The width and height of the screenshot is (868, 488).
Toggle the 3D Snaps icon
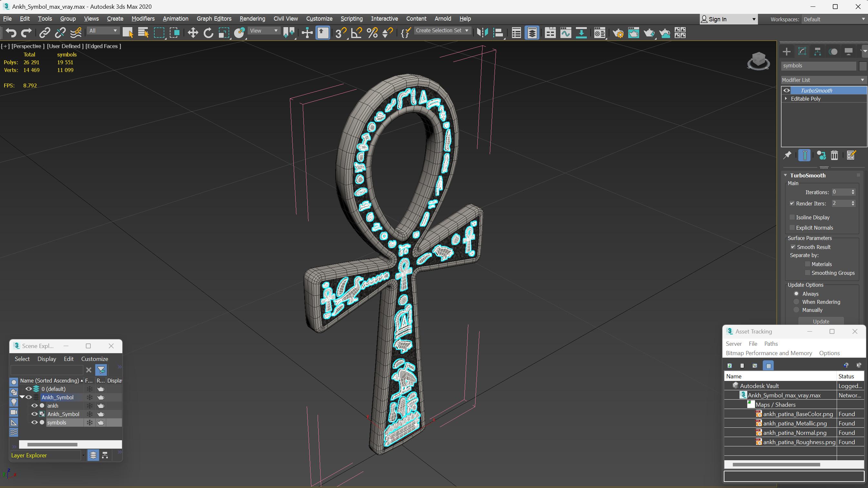tap(341, 33)
